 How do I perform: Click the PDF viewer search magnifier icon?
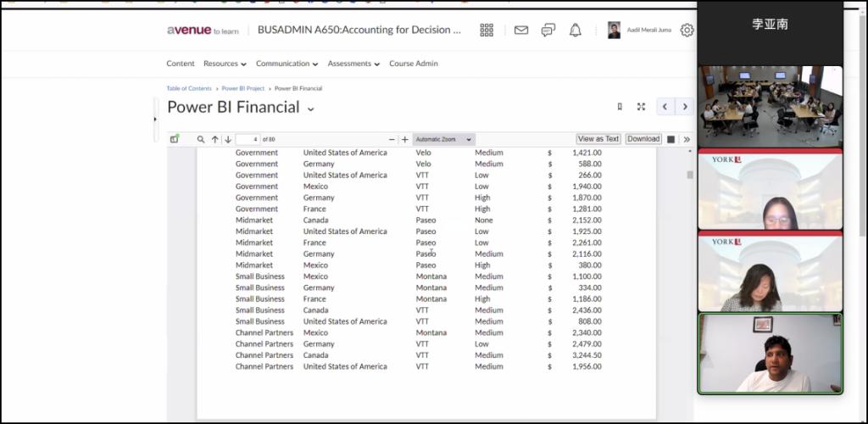(x=201, y=139)
